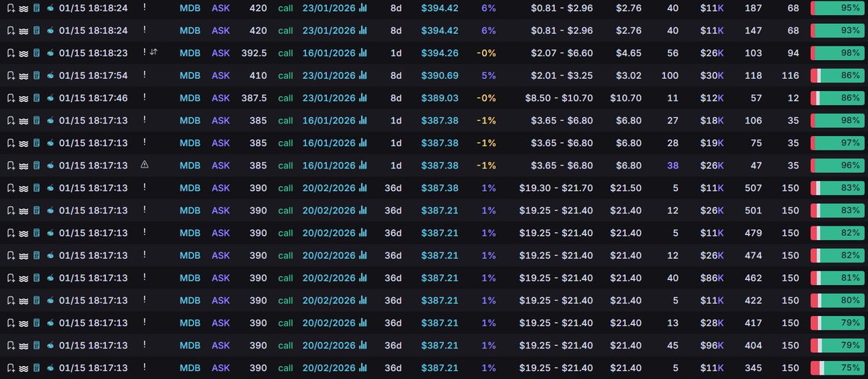This screenshot has width=868, height=379.
Task: Click the 75% ask-side bar
Action: pyautogui.click(x=836, y=368)
